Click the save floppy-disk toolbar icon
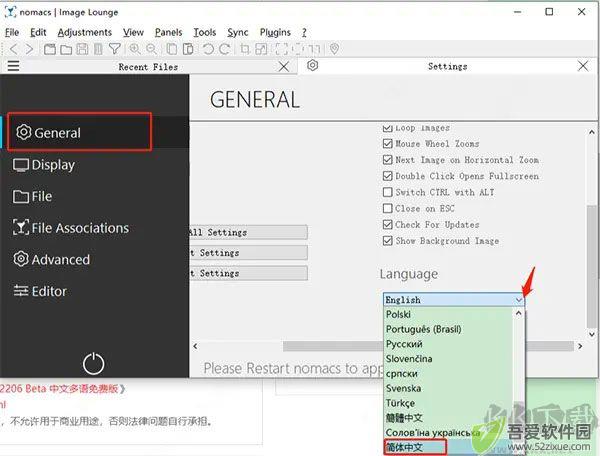The image size is (600, 456). coord(82,49)
